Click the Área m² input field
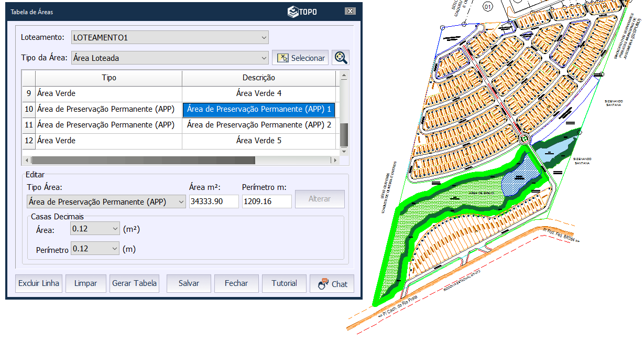644x340 pixels. point(214,201)
